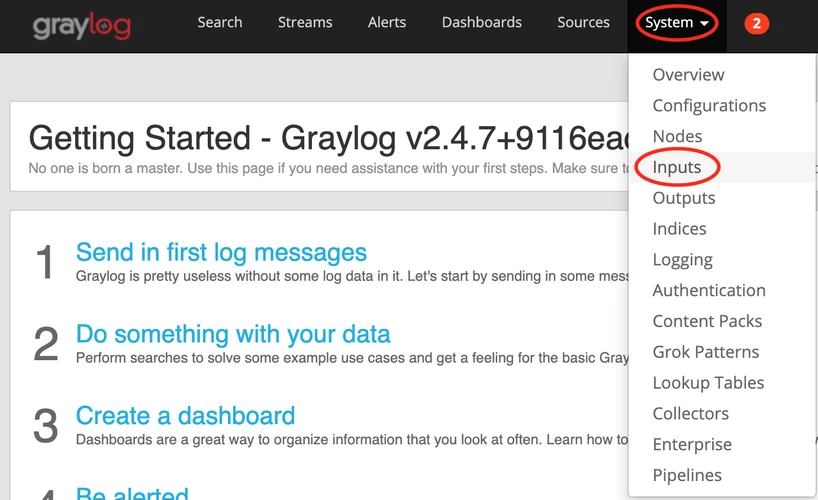Open Authentication from the System menu

point(709,290)
